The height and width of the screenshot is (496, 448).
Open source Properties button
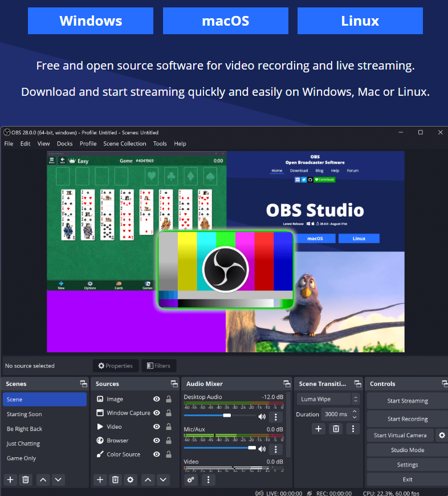116,365
